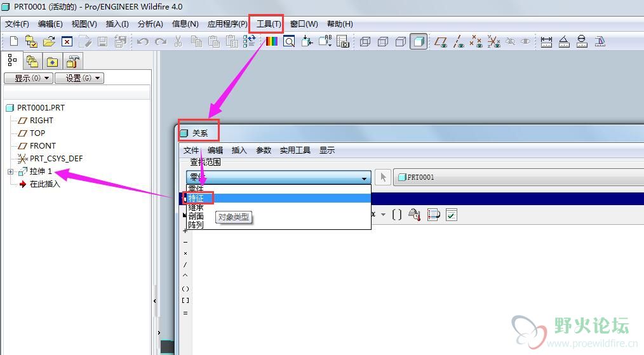Image resolution: width=644 pixels, height=355 pixels.
Task: Open the favorites folder tab
Action: (52, 62)
